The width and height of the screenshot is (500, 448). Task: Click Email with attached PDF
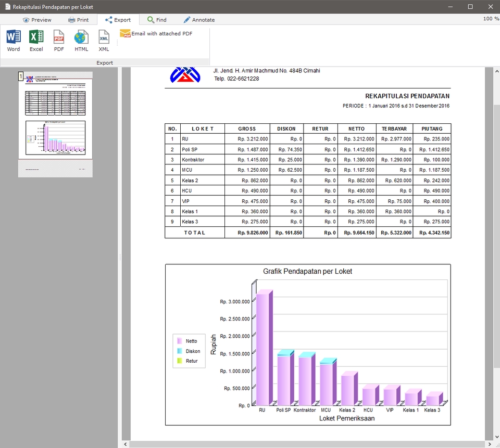[x=156, y=33]
